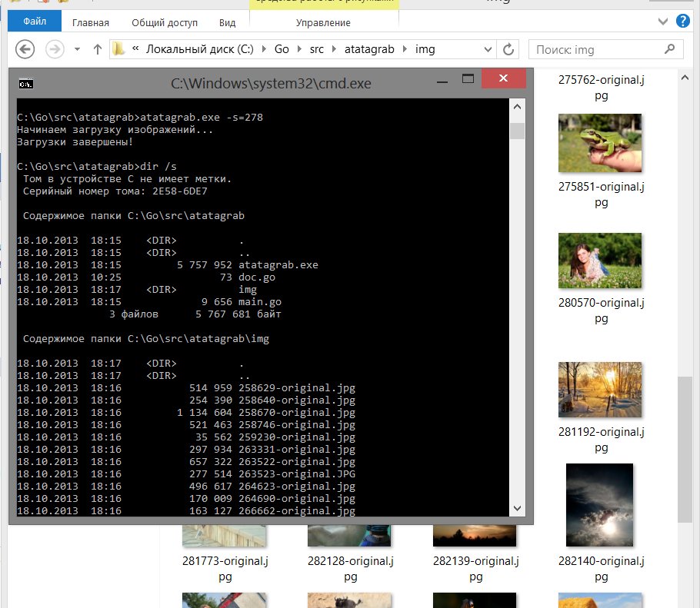Viewport: 700px width, 608px height.
Task: Open the address bar history dropdown
Action: pos(488,49)
